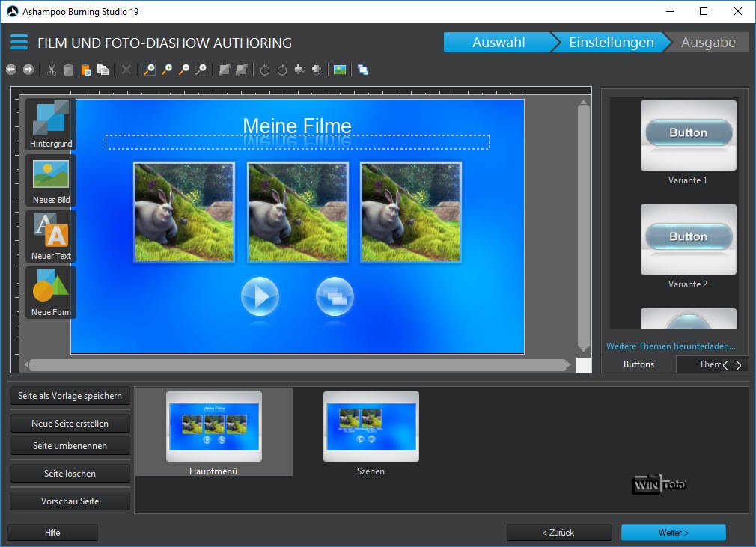Click the horizontal canvas scrollbar
The height and width of the screenshot is (547, 756).
coord(299,365)
